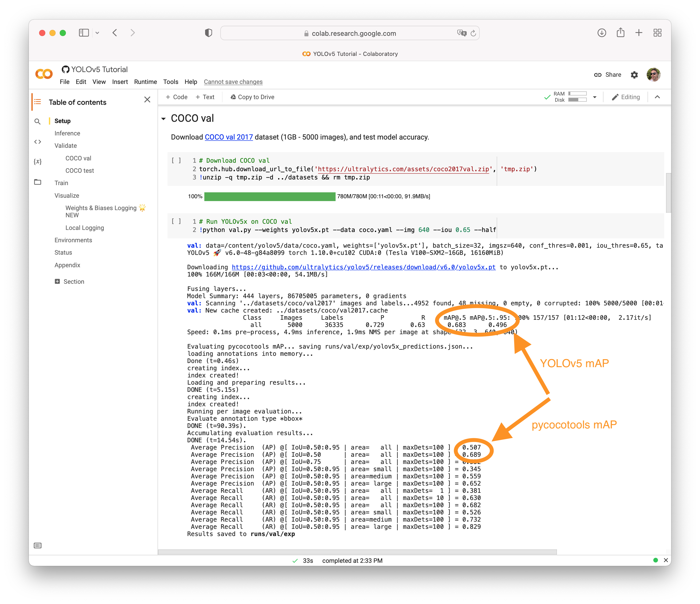The height and width of the screenshot is (604, 700).
Task: Open the search icon in left sidebar
Action: (x=38, y=121)
